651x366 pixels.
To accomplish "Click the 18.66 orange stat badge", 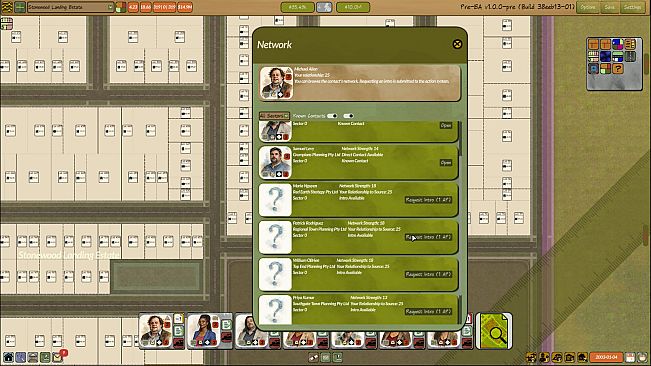I will pyautogui.click(x=145, y=7).
